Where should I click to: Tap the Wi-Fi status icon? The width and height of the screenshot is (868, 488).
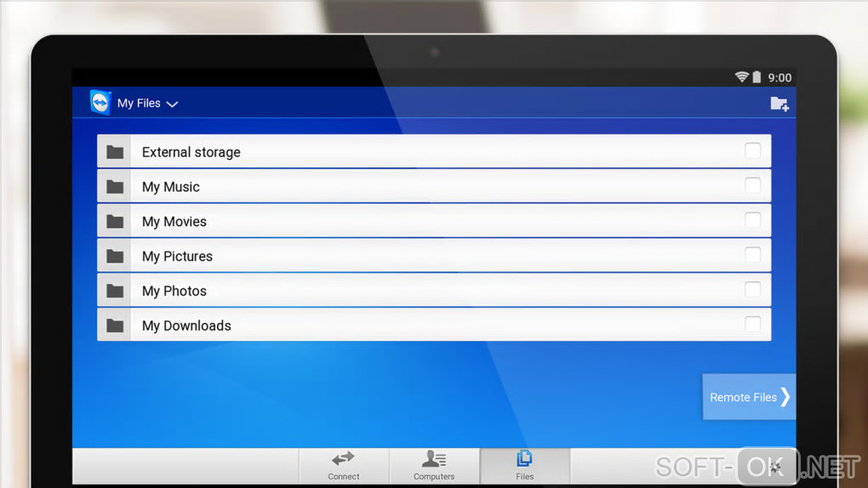[742, 77]
